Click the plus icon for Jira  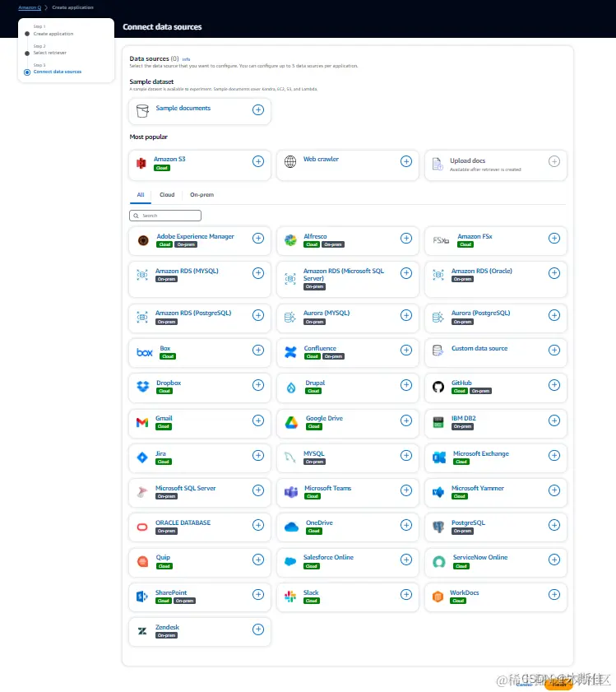point(258,456)
